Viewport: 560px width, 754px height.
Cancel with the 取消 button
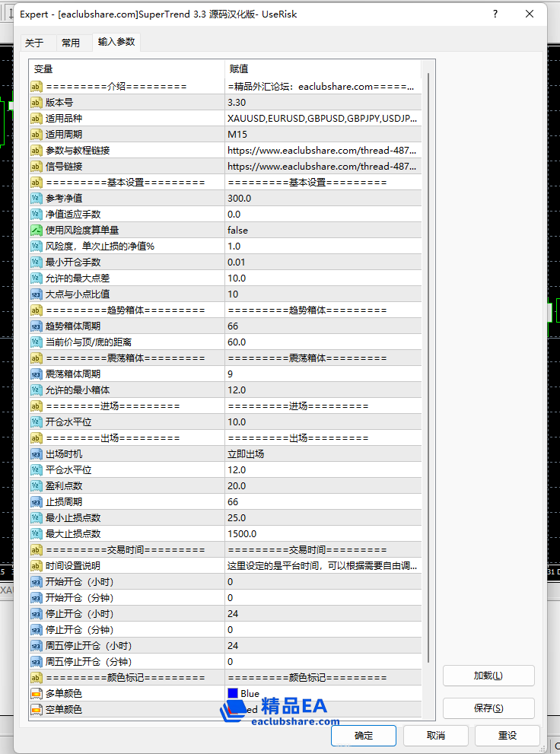point(435,736)
